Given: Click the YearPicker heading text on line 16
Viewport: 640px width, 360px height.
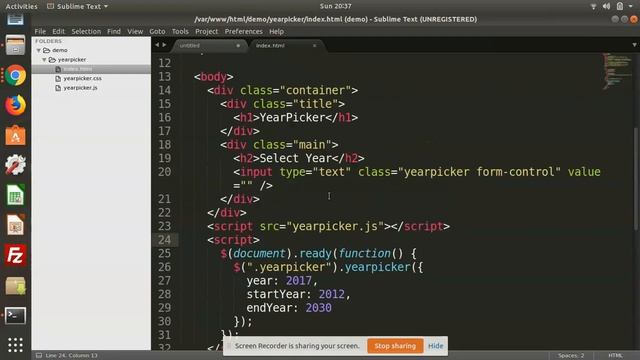Looking at the screenshot, I should pos(292,118).
